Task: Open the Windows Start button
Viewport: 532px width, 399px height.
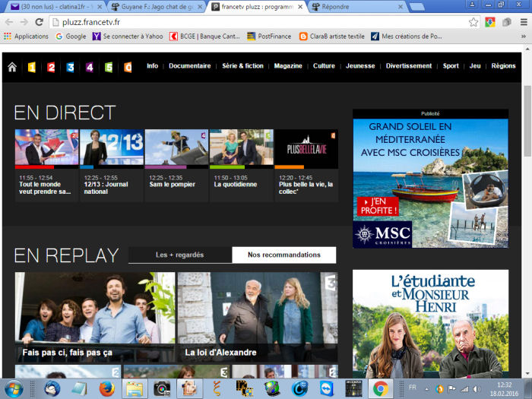Action: pos(14,389)
